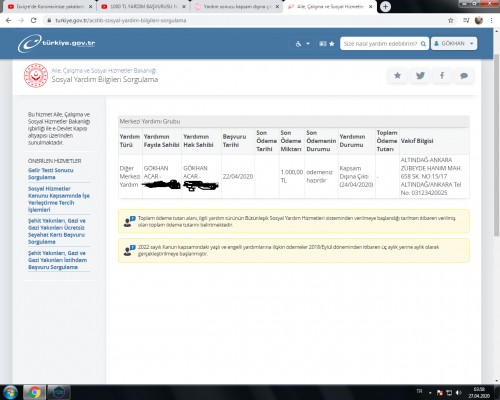Open the Chrome profile avatar

tap(479, 20)
